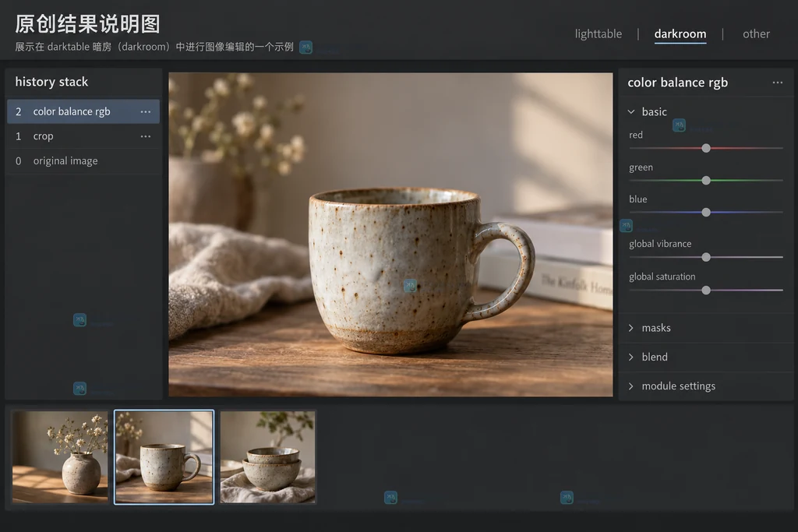Select the ceramic mug thumbnail in filmstrip

pyautogui.click(x=164, y=457)
